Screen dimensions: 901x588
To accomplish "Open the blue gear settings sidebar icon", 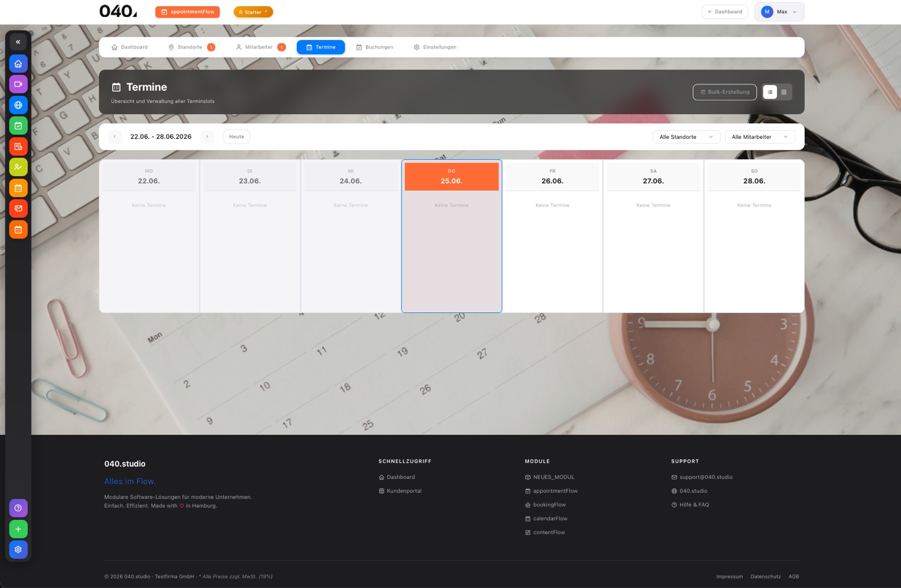I will pos(18,550).
